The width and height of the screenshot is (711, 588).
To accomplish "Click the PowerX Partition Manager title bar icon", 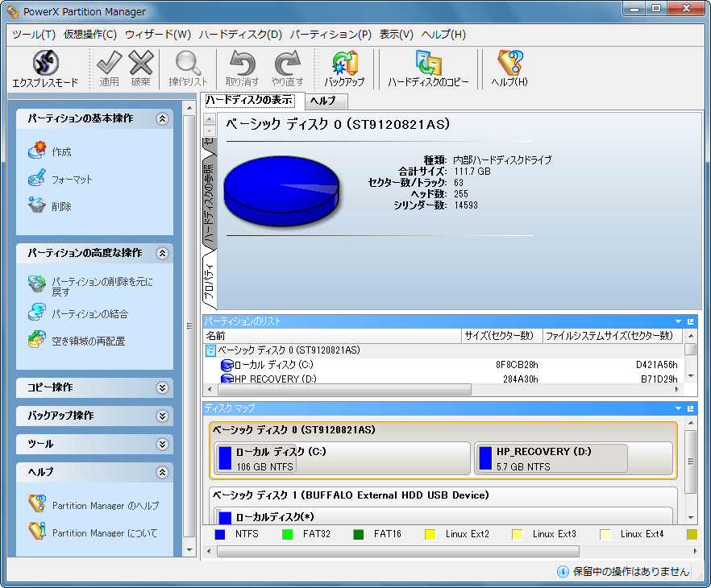I will click(13, 12).
